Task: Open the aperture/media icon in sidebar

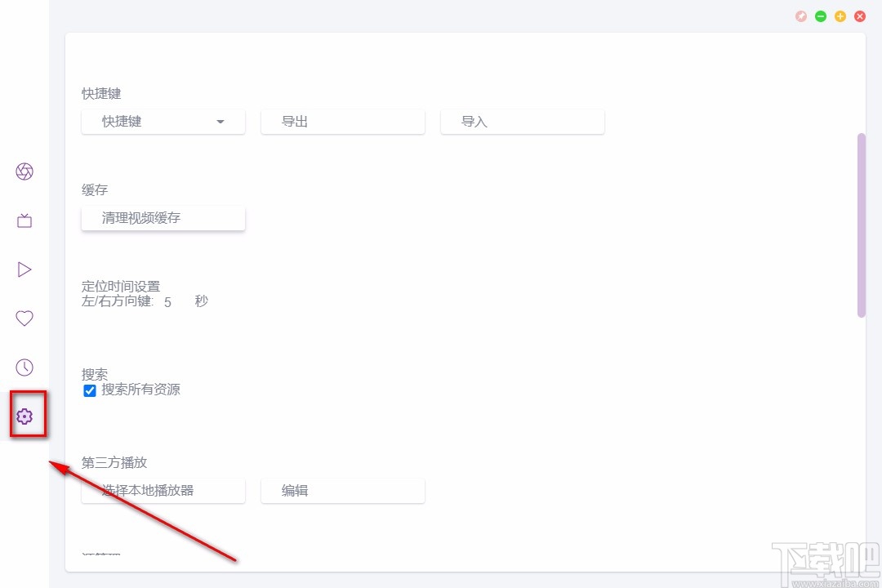Action: pyautogui.click(x=24, y=171)
